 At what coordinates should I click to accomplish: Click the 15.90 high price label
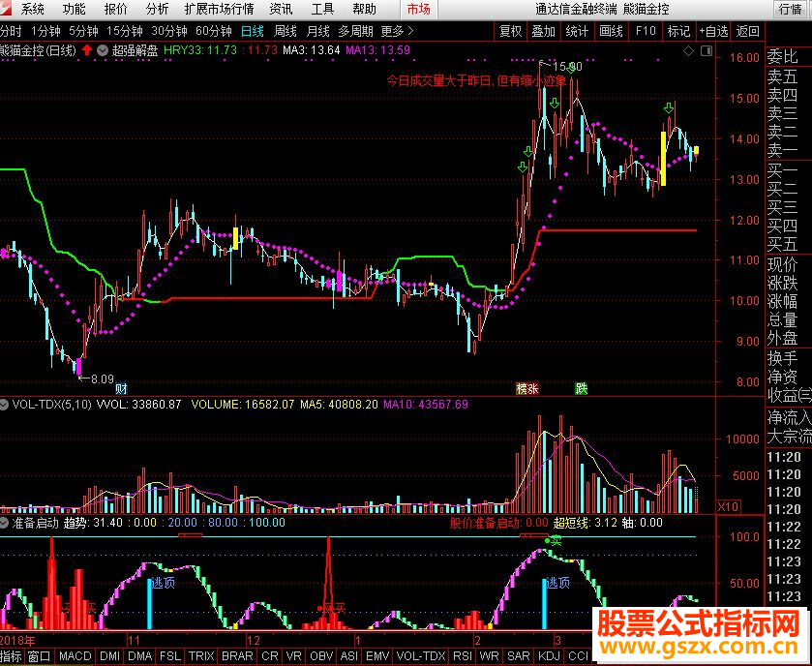[x=567, y=67]
